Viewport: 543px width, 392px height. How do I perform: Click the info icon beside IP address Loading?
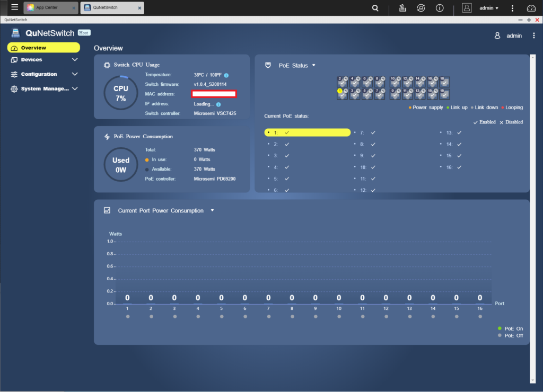(218, 104)
